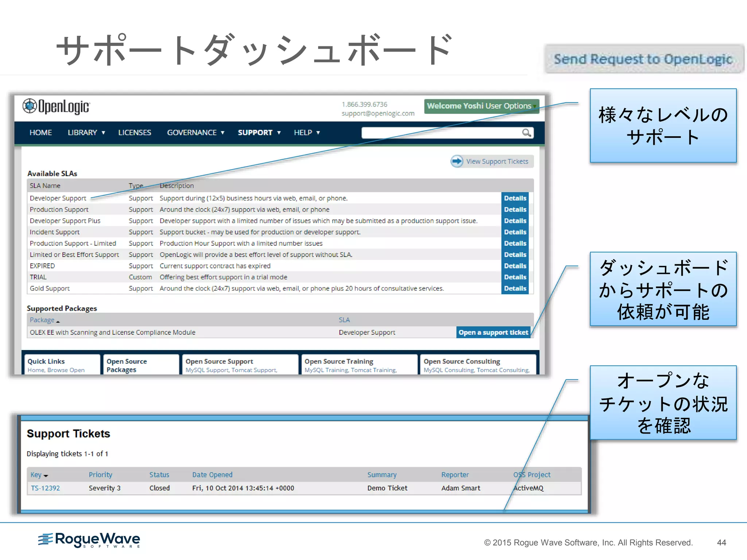Expand the SUPPORT menu
This screenshot has height=560, width=747.
pyautogui.click(x=259, y=133)
